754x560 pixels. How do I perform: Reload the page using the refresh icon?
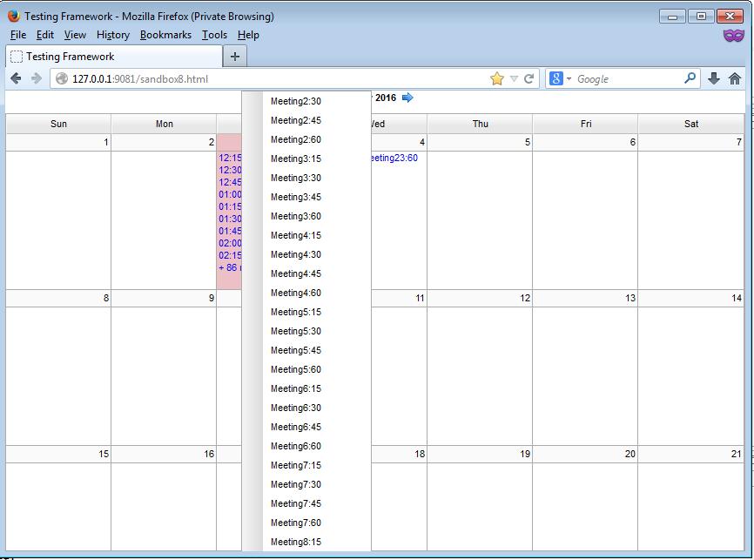point(528,78)
